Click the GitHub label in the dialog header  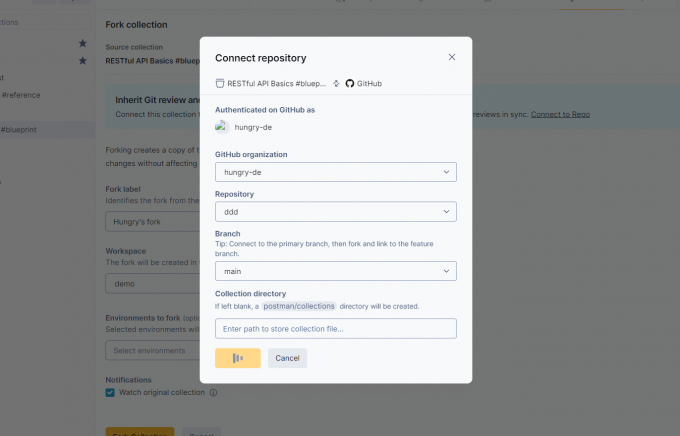coord(369,83)
